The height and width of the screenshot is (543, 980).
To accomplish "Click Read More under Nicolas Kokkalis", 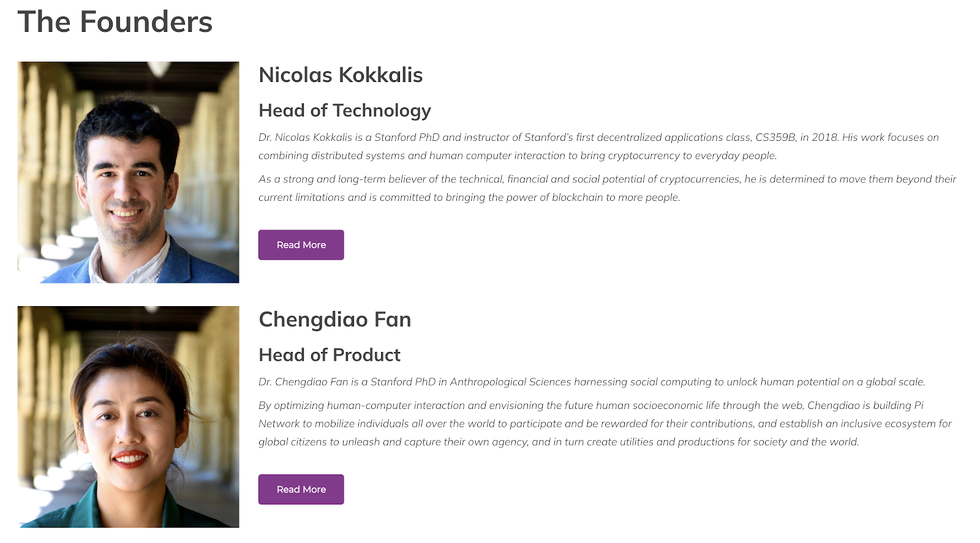I will [x=301, y=245].
